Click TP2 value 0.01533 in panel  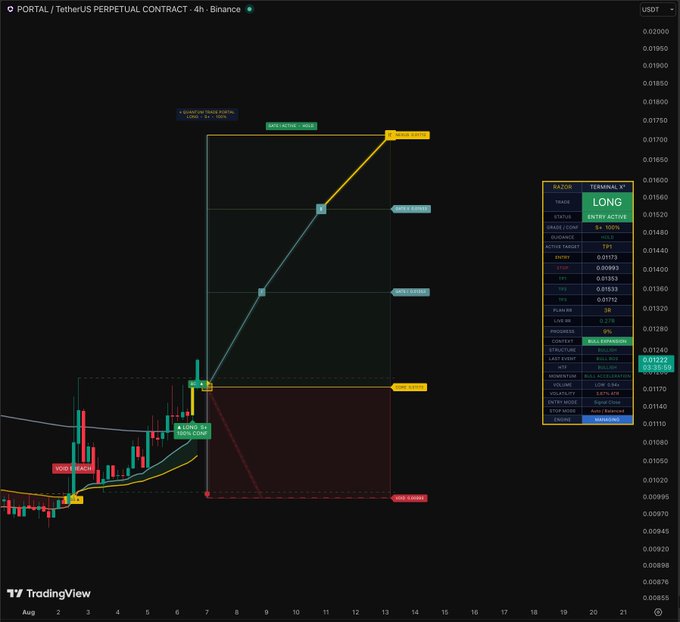click(x=607, y=289)
